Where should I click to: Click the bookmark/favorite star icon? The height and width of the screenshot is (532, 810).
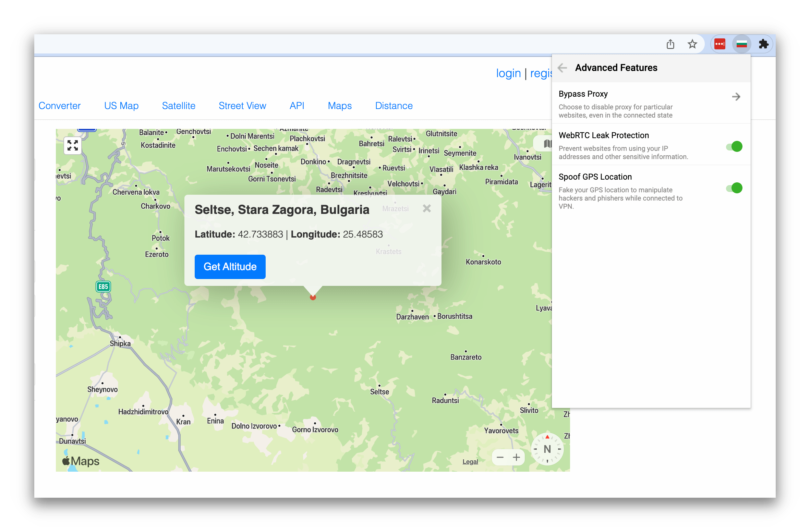click(x=692, y=43)
